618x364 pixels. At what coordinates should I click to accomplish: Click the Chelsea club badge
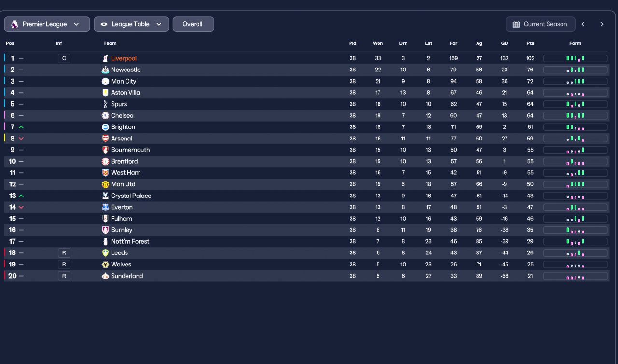(105, 116)
